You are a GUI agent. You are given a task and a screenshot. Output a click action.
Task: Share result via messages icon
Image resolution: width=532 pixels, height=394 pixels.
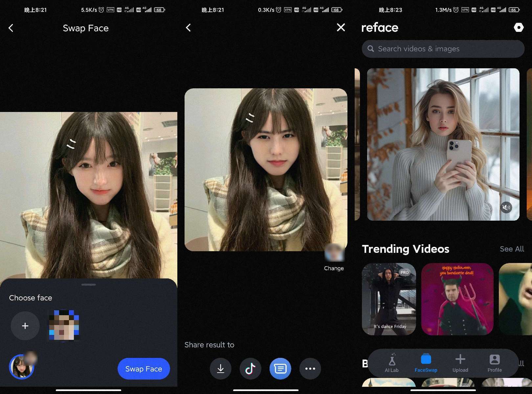(280, 369)
